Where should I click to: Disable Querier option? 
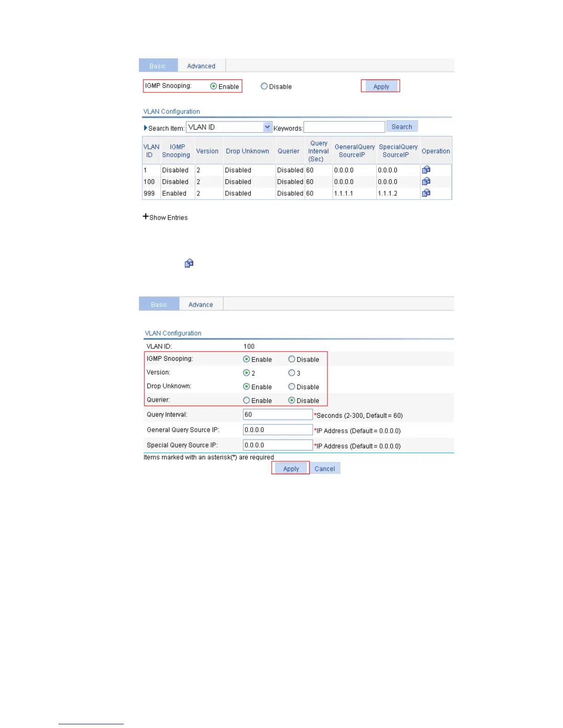coord(292,400)
